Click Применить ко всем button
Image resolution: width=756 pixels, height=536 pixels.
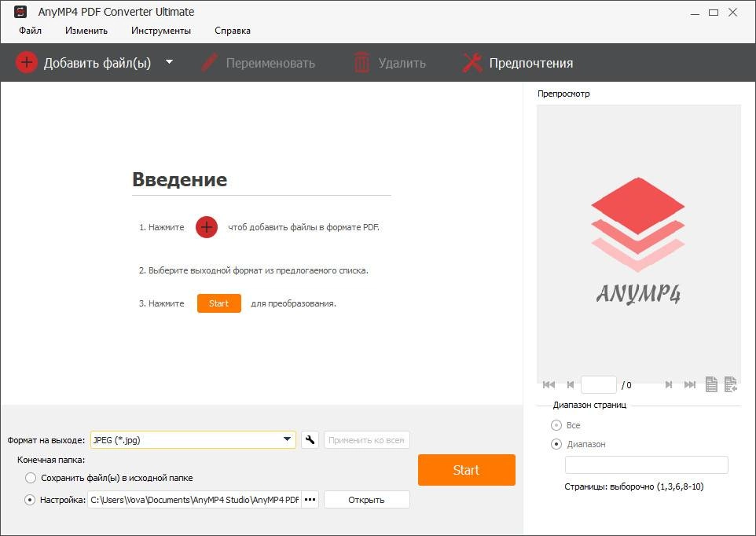tap(366, 439)
